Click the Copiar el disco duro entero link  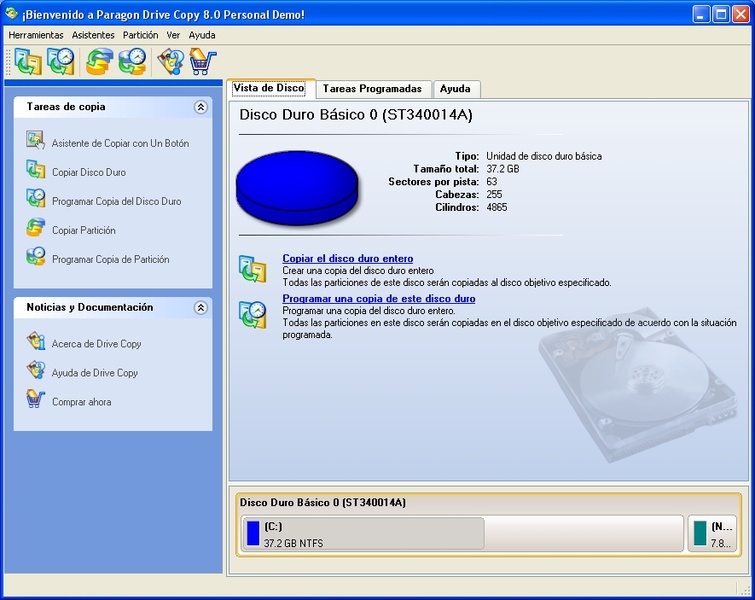(x=347, y=259)
